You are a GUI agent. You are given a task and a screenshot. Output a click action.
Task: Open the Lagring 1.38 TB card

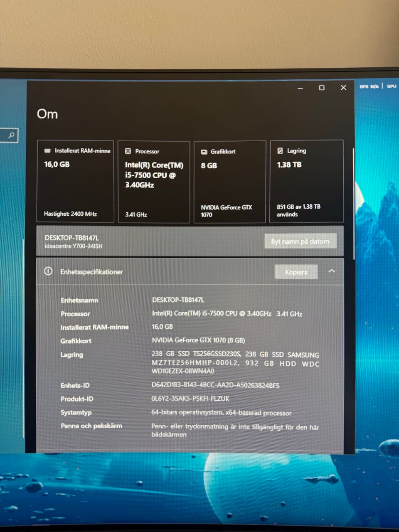pos(307,181)
